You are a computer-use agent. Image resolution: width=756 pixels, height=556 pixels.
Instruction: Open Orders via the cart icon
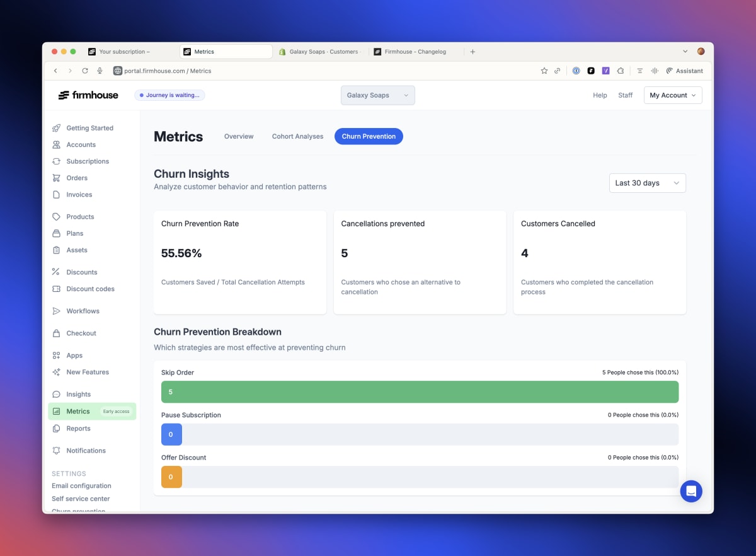click(57, 178)
